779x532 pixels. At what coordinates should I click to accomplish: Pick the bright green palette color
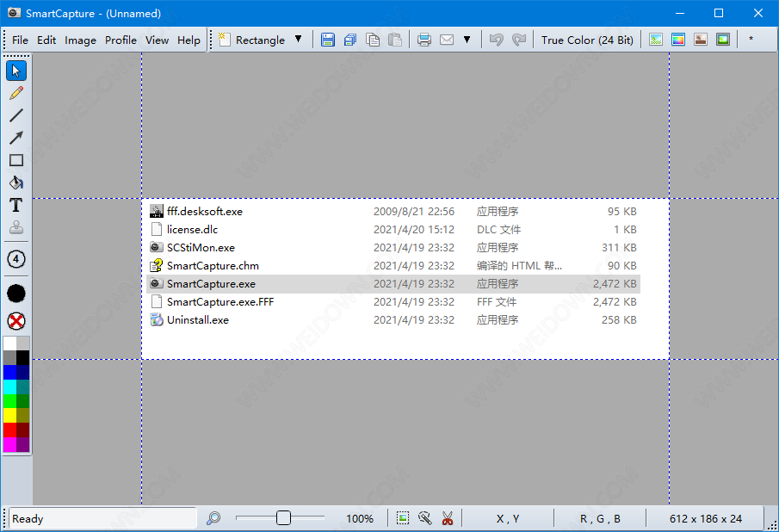coord(9,401)
